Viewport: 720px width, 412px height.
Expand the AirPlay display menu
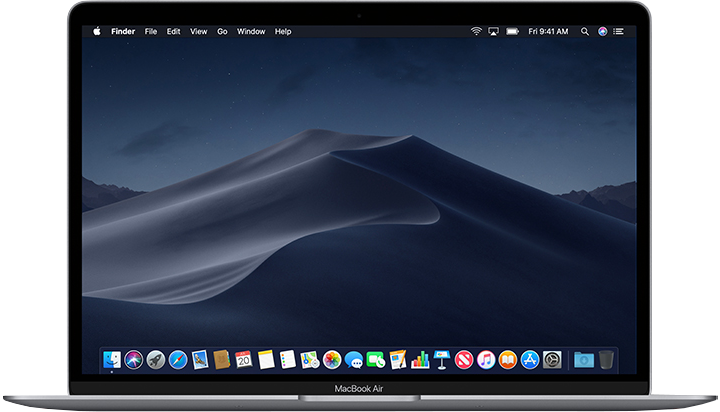pos(492,31)
